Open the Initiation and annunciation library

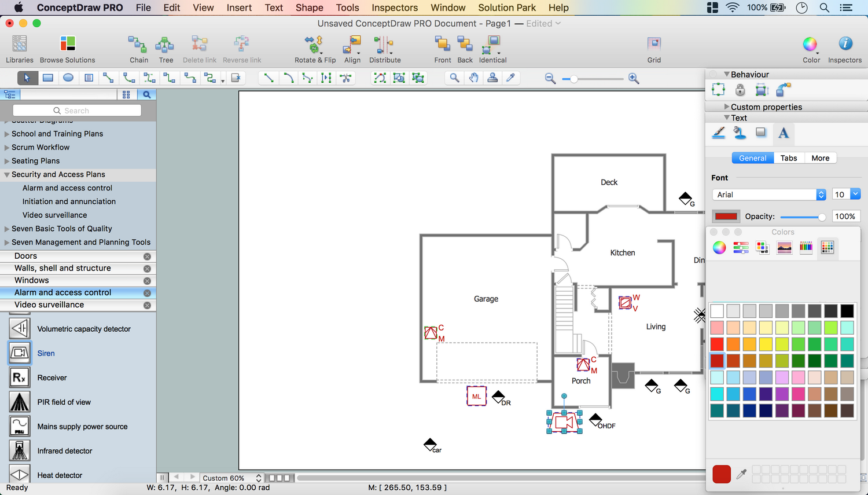pyautogui.click(x=69, y=201)
